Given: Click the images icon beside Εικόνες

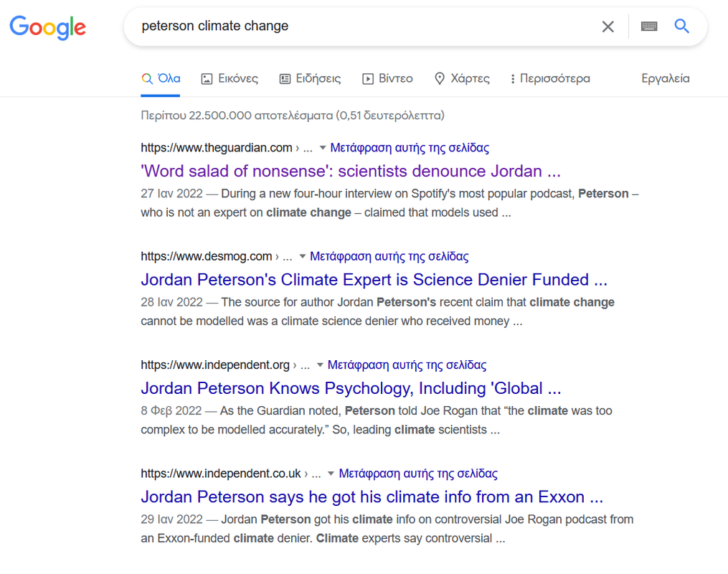Looking at the screenshot, I should pyautogui.click(x=207, y=79).
